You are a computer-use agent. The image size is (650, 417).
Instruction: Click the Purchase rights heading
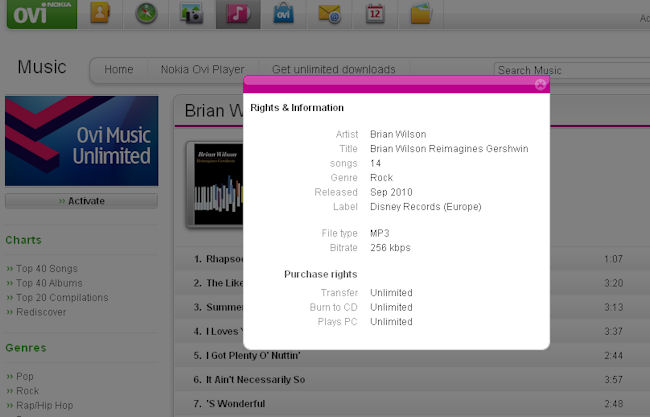(320, 274)
